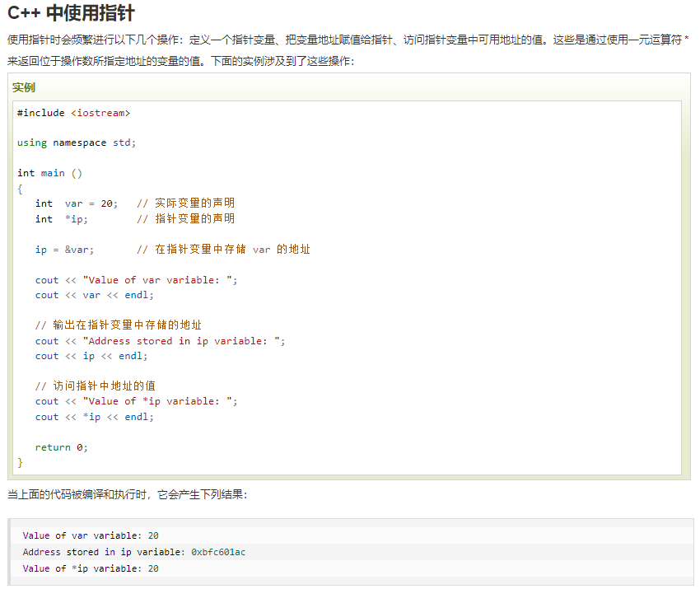Click the comment "// 访问指针中地址的值"
This screenshot has width=700, height=589.
[x=96, y=386]
